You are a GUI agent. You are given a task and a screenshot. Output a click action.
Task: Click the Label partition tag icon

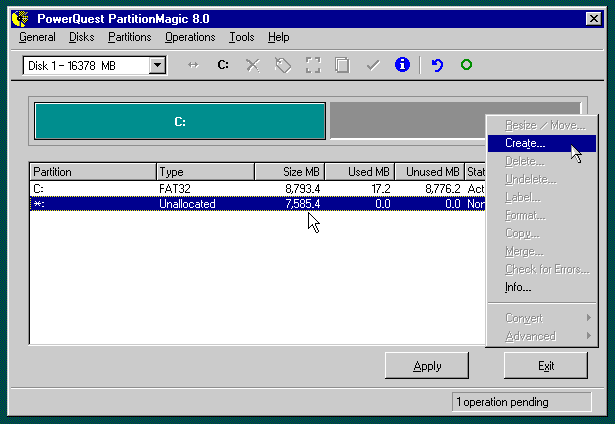[x=283, y=65]
